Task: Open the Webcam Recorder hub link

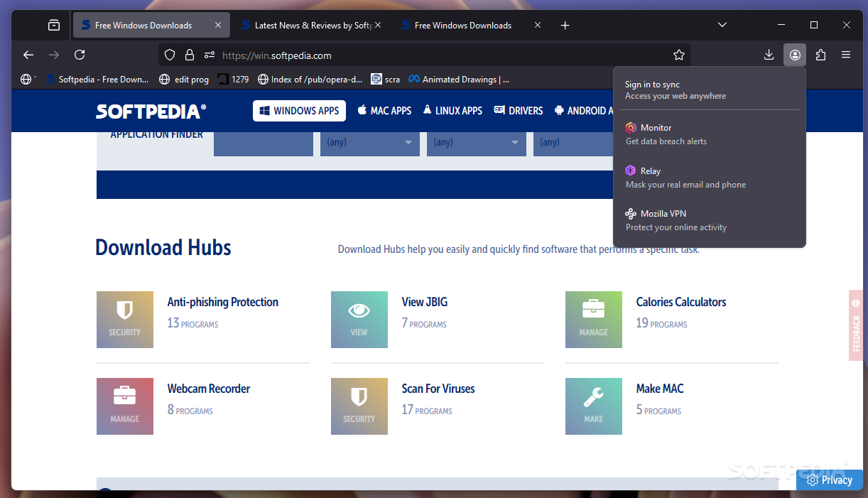Action: [x=209, y=389]
